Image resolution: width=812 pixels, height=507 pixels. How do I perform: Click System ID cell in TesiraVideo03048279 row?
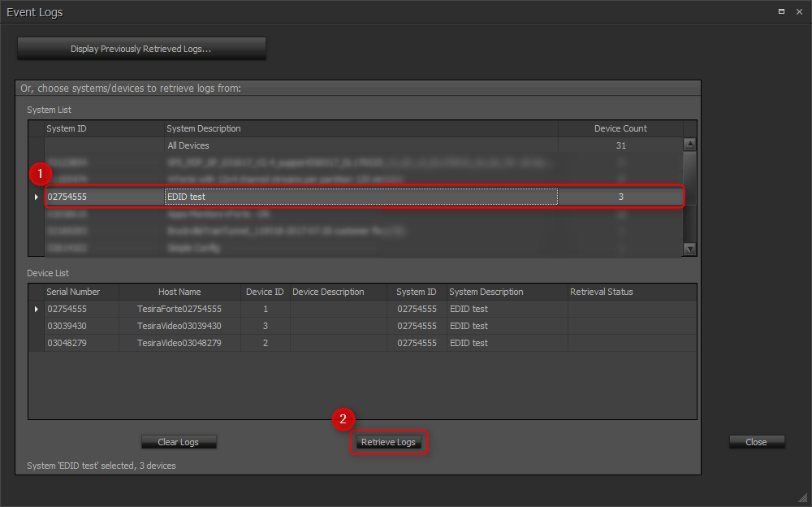[417, 343]
